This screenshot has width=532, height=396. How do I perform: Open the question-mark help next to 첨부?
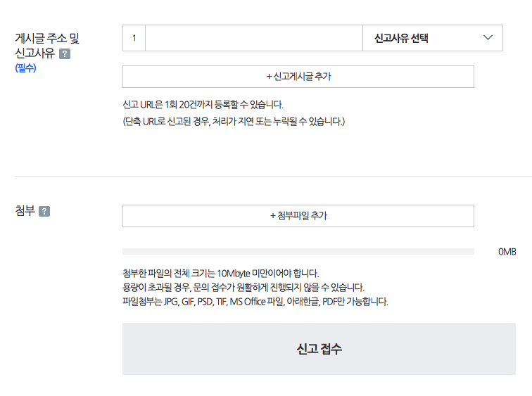tap(44, 211)
